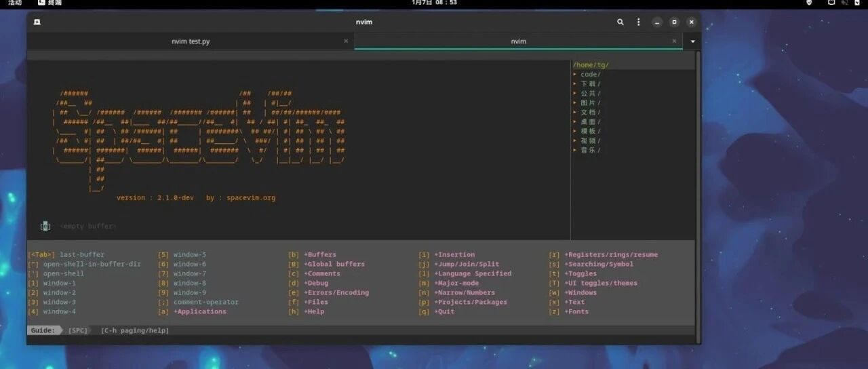The image size is (868, 369).
Task: Click 'Guide:' in the status line
Action: (x=43, y=331)
